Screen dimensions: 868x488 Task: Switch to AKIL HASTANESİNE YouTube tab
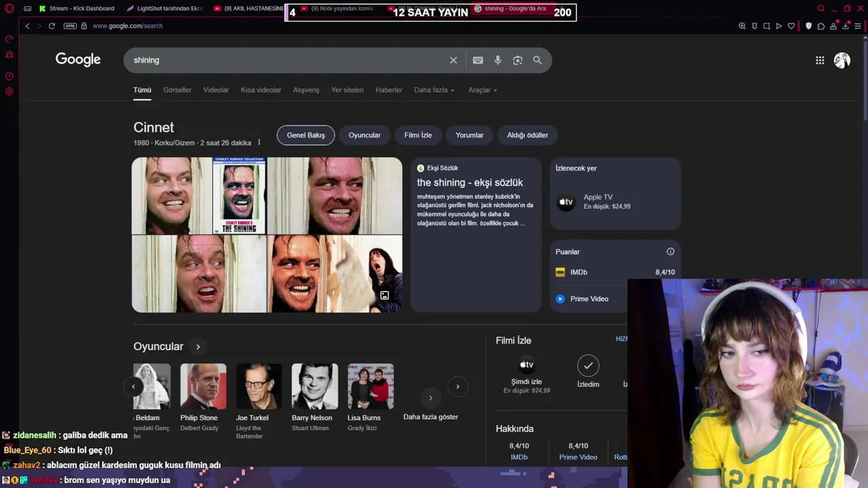248,8
